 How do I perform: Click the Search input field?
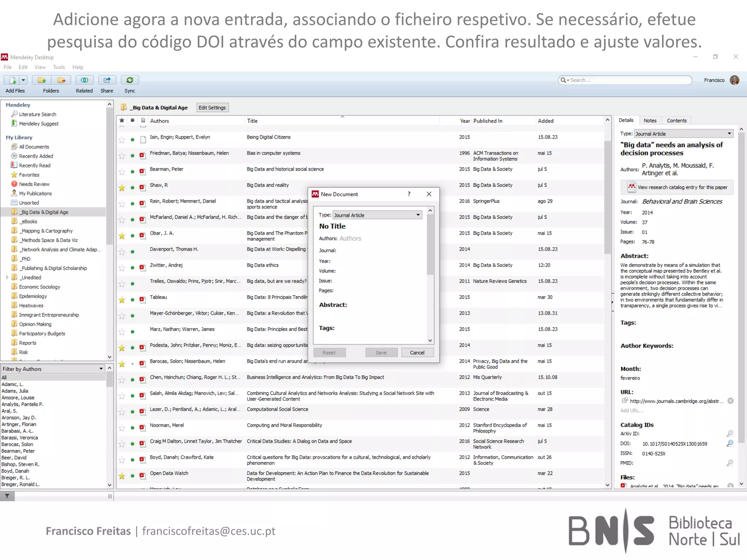[x=627, y=80]
